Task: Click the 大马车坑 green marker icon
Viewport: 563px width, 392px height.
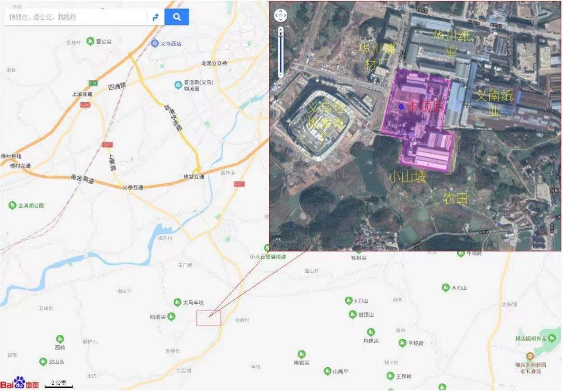Action: tap(177, 302)
